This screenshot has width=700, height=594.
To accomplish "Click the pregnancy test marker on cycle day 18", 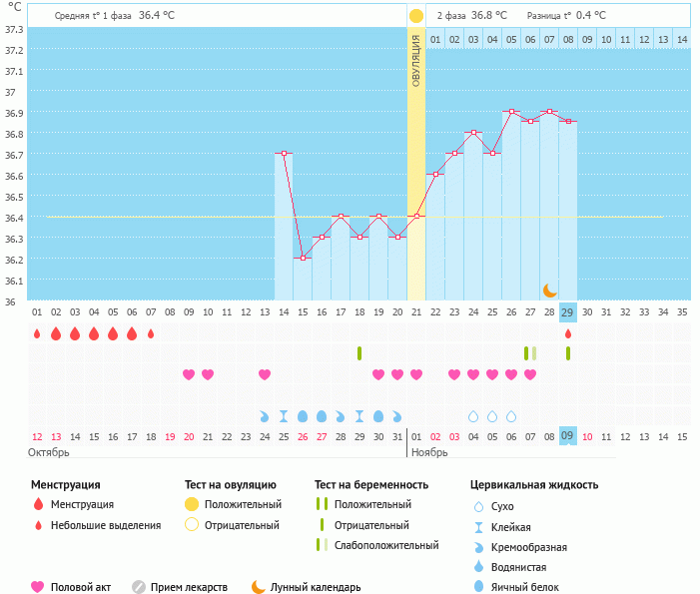I will pyautogui.click(x=359, y=353).
